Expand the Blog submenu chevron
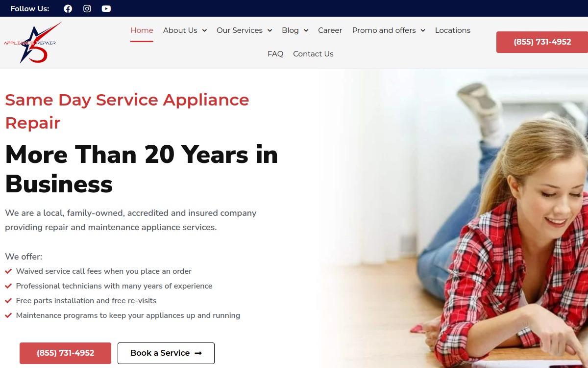This screenshot has height=368, width=588. 306,30
